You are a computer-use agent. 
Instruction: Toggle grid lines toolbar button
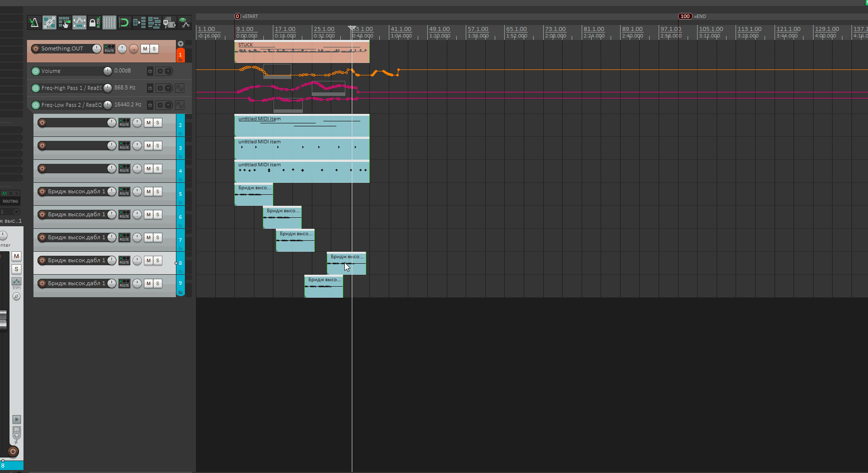109,22
